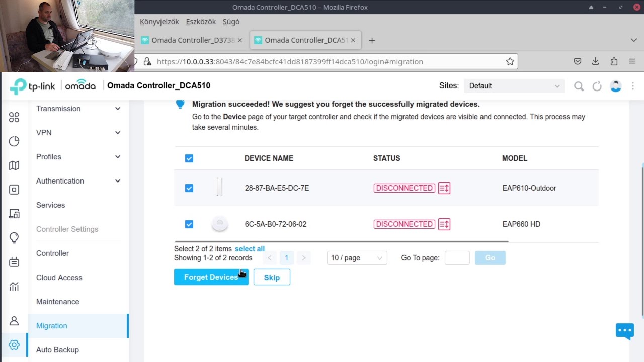This screenshot has height=362, width=644.
Task: Open the Settings gear icon in sidebar
Action: pyautogui.click(x=14, y=345)
